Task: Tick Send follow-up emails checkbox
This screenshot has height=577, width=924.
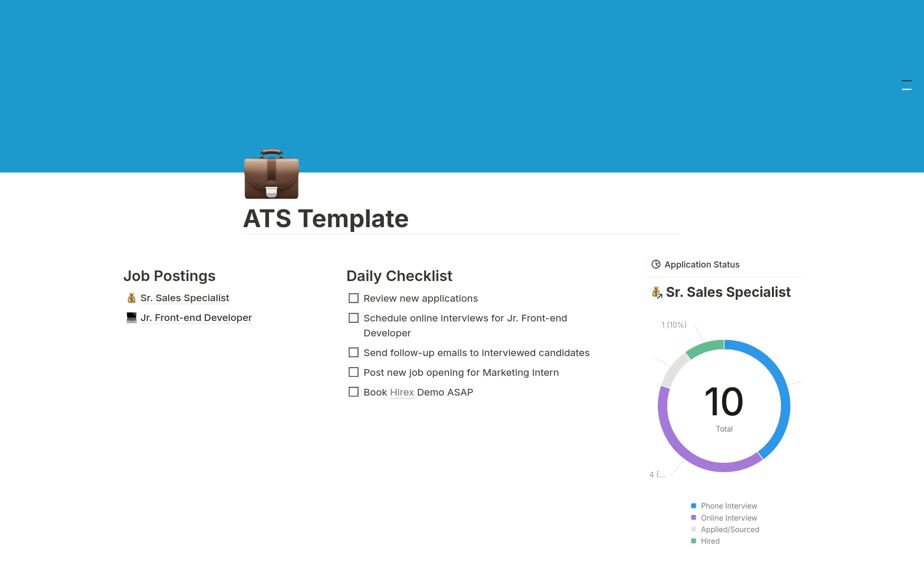Action: 354,353
